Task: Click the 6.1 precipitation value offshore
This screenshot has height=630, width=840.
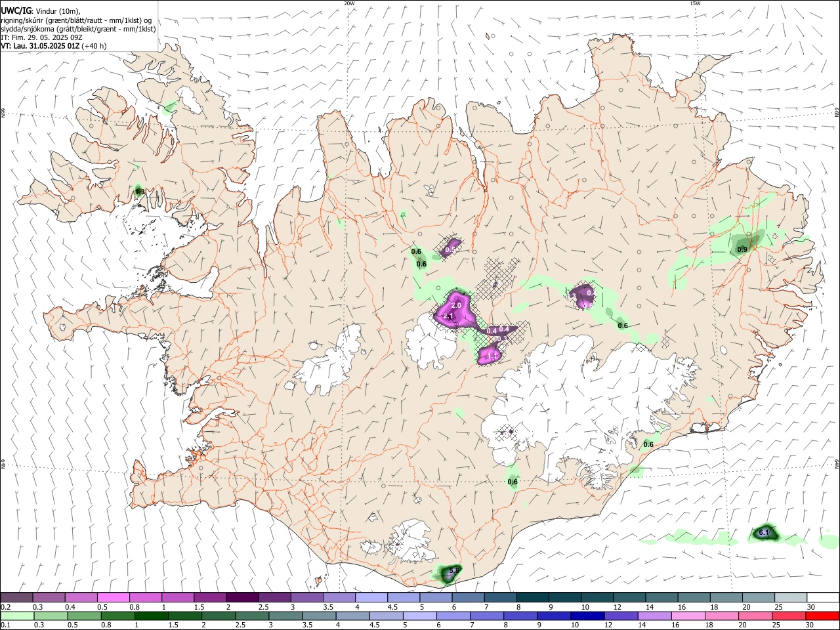Action: [763, 533]
